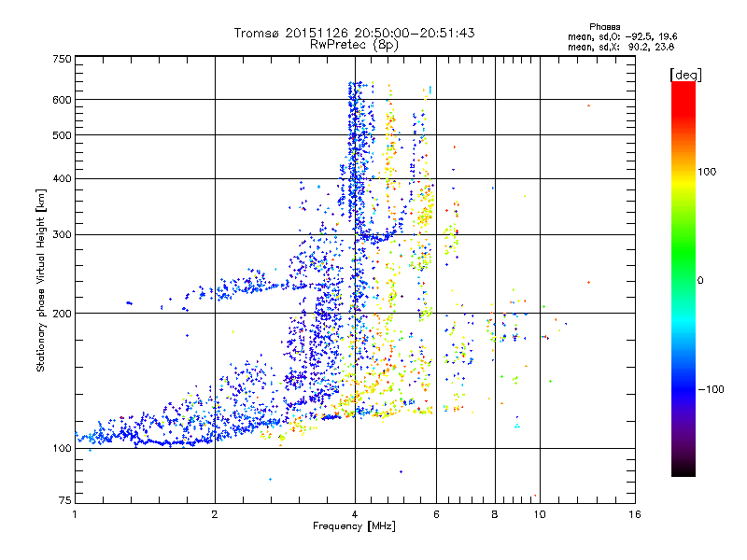Click the colorbar label '-100'
The width and height of the screenshot is (747, 560).
[711, 389]
